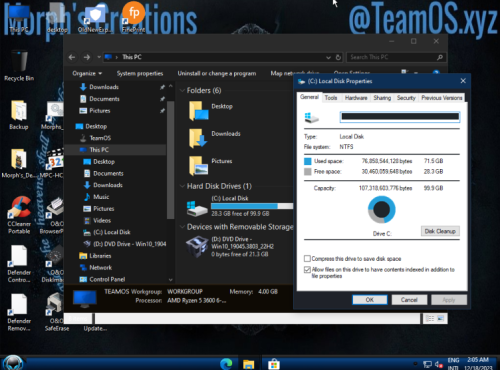The height and width of the screenshot is (370, 500).
Task: Open the O&O SafeErase desktop shortcut
Action: pyautogui.click(x=56, y=313)
